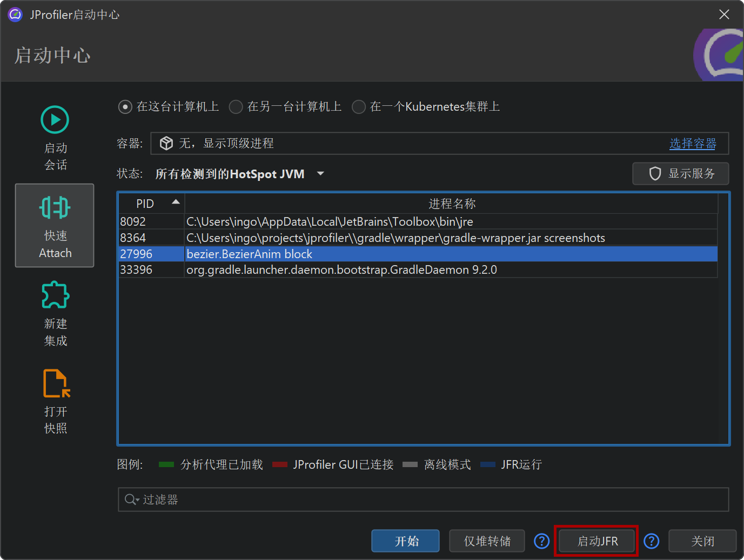Open help icon next to 仅堆转储
The image size is (744, 560).
(541, 541)
